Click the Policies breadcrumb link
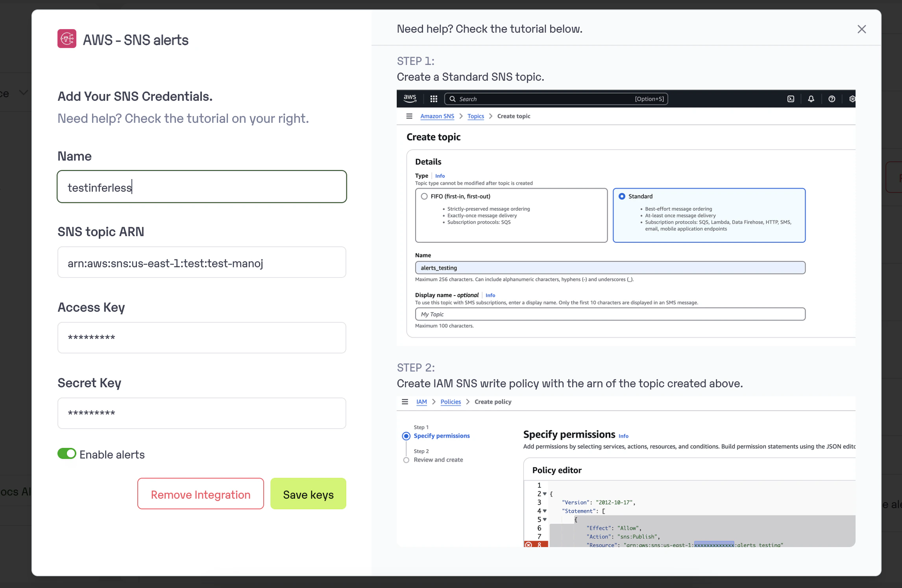 point(451,402)
